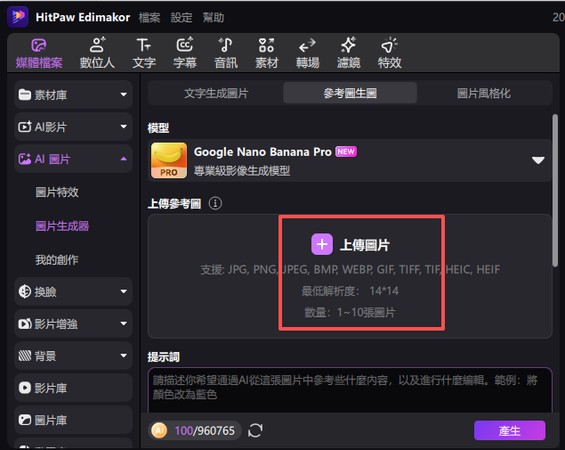
Task: Open the 濾鏡 filters tool
Action: 348,54
